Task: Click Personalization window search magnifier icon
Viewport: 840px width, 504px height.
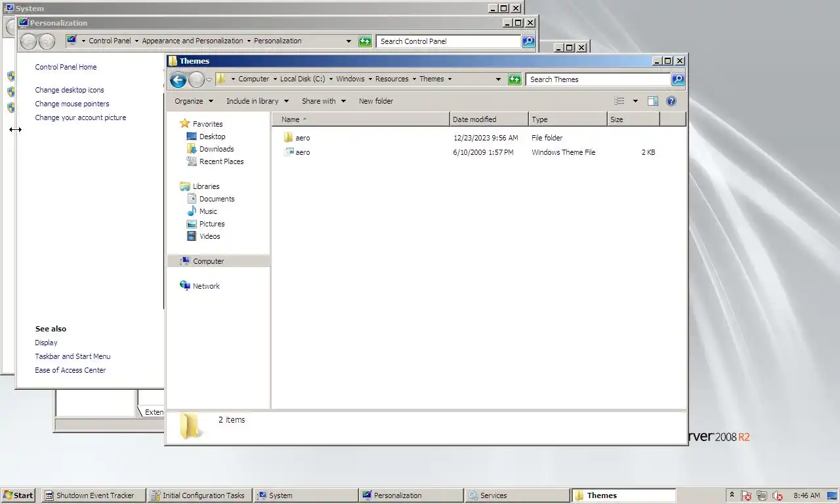Action: [528, 41]
